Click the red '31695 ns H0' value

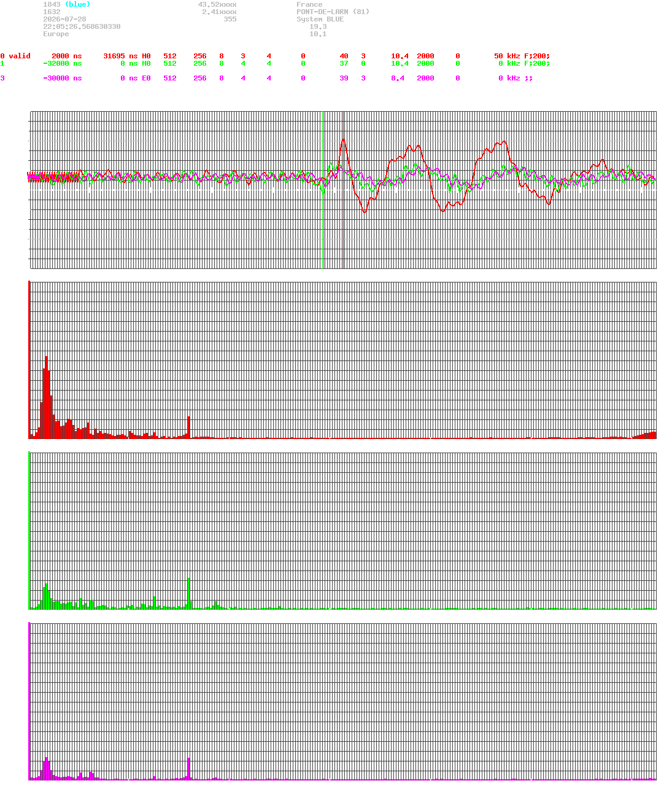pyautogui.click(x=127, y=56)
